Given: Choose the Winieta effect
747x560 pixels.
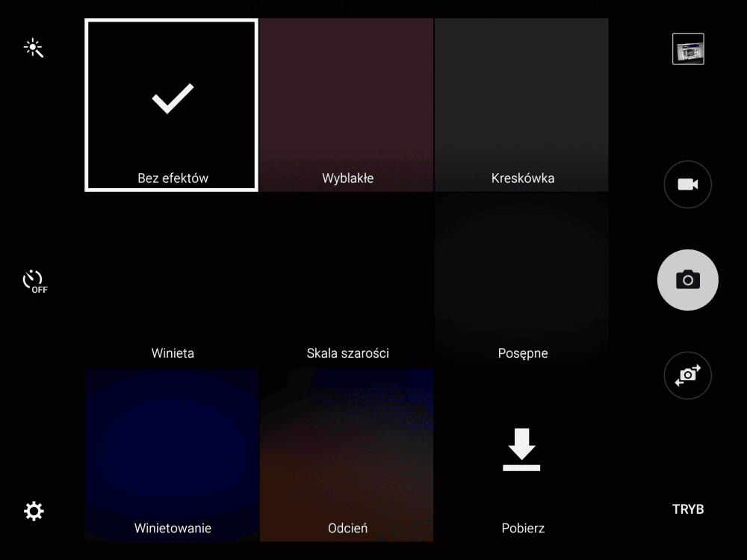Looking at the screenshot, I should tap(172, 279).
